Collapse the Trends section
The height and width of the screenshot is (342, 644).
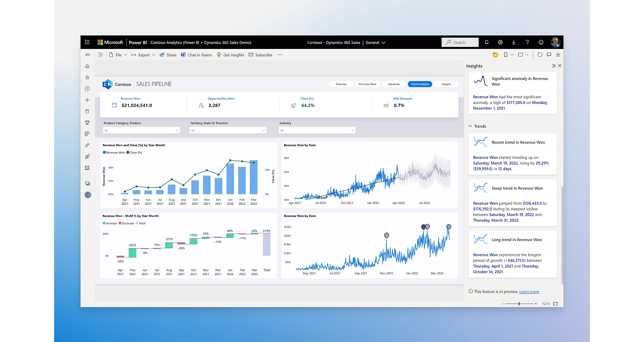(x=470, y=126)
